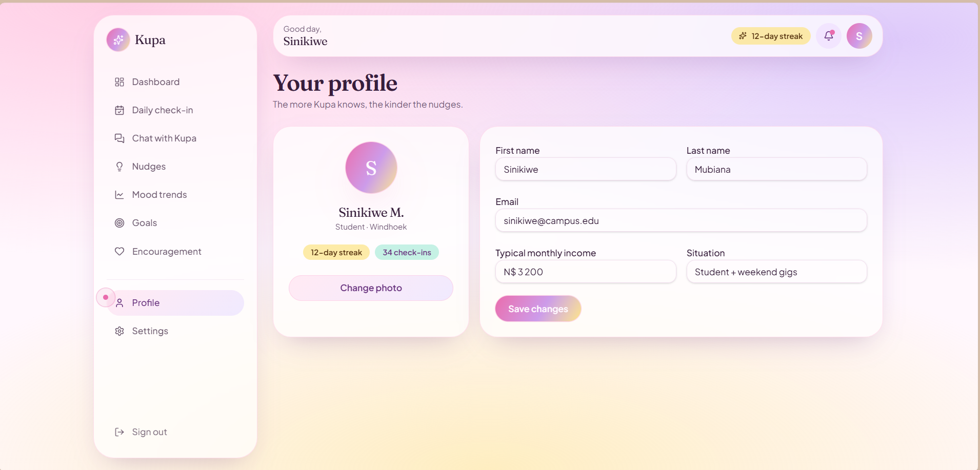Click the 12-day streak badge in header

[x=771, y=36]
